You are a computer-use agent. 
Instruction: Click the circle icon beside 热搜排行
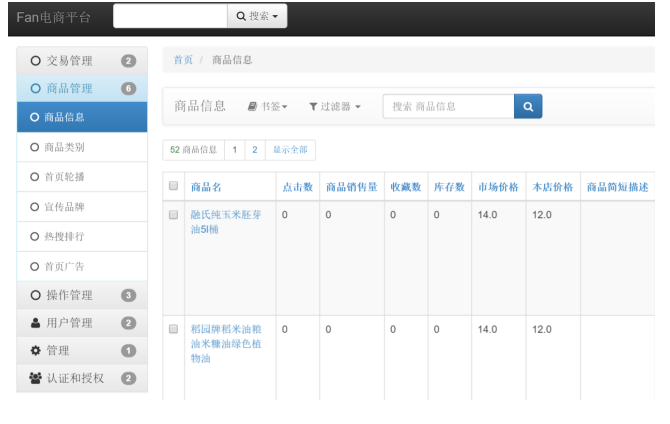click(x=35, y=236)
